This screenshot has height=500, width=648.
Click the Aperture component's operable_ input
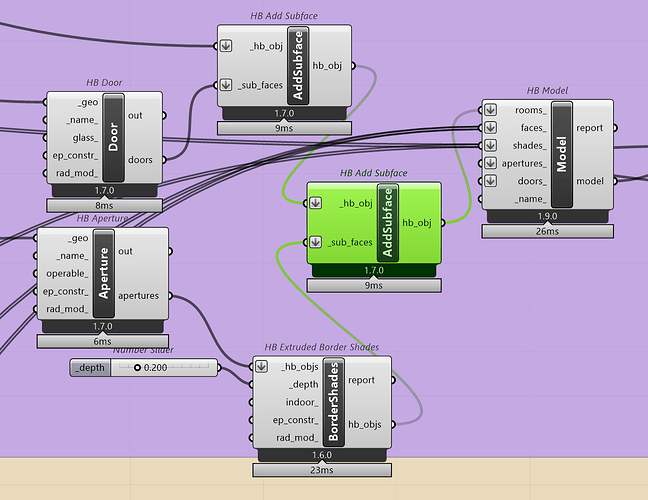[x=64, y=274]
